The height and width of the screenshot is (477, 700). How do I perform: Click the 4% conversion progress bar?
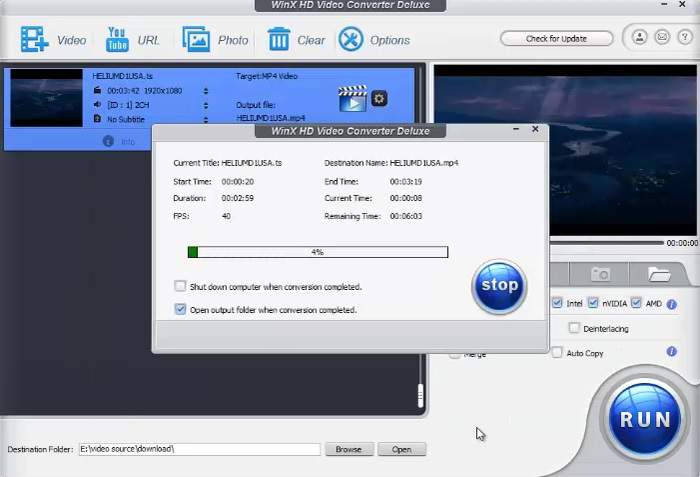318,252
